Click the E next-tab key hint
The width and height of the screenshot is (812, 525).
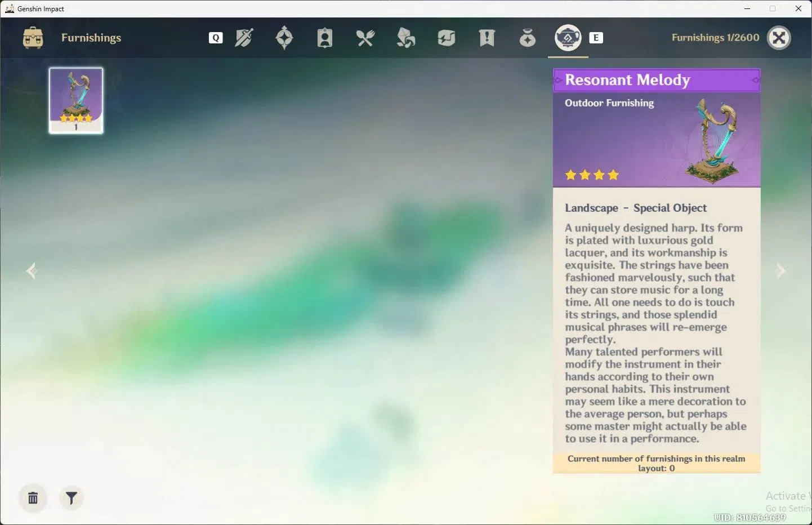coord(596,38)
